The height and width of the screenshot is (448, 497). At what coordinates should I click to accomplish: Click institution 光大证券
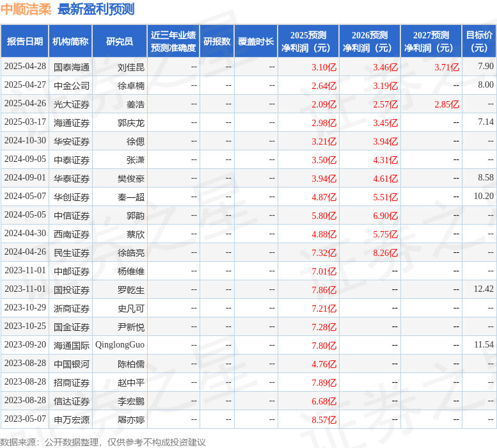(x=72, y=104)
